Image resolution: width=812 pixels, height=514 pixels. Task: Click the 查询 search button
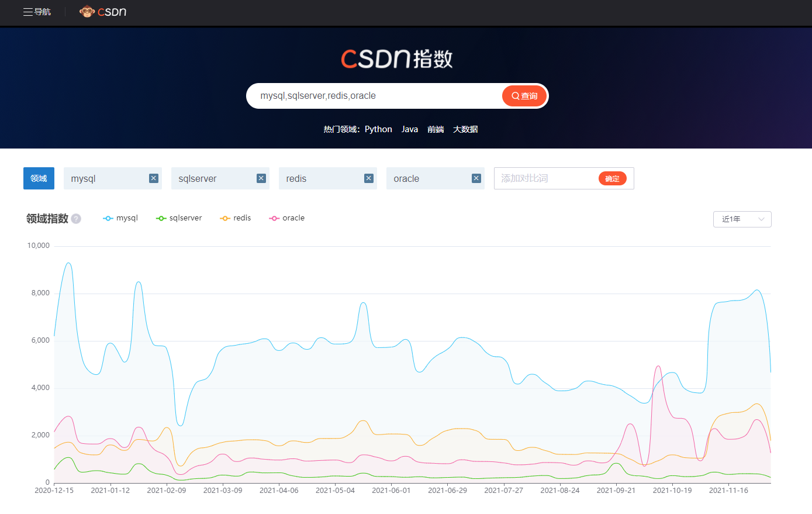(x=524, y=96)
